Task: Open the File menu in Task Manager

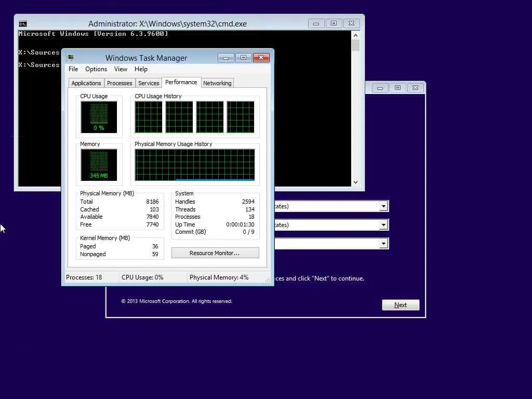Action: tap(73, 69)
